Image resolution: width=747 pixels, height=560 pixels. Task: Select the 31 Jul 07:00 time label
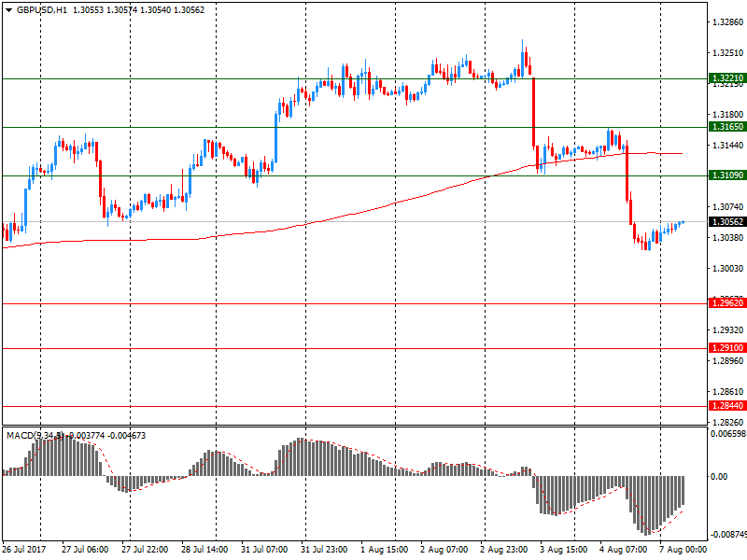[264, 550]
